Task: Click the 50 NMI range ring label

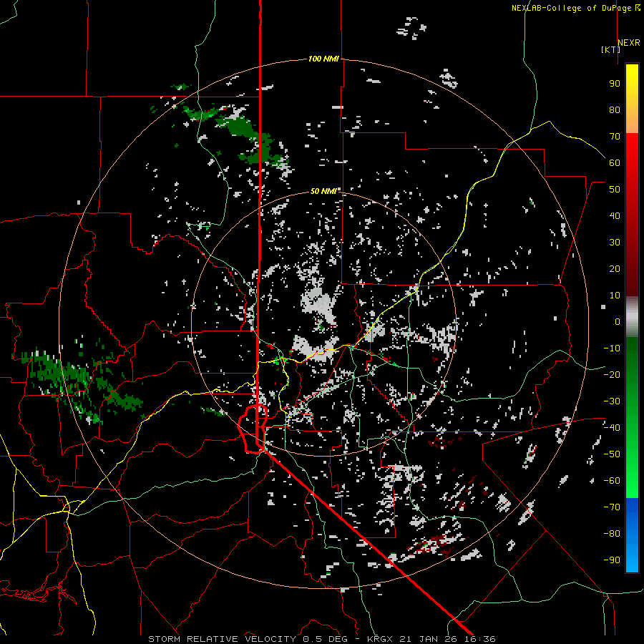Action: tap(323, 191)
